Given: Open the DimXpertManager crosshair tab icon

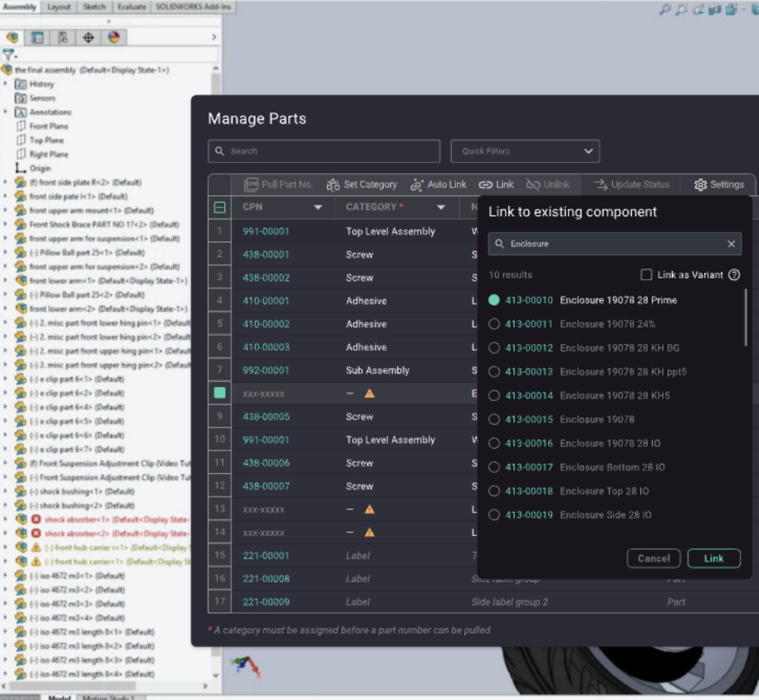Looking at the screenshot, I should tap(88, 37).
